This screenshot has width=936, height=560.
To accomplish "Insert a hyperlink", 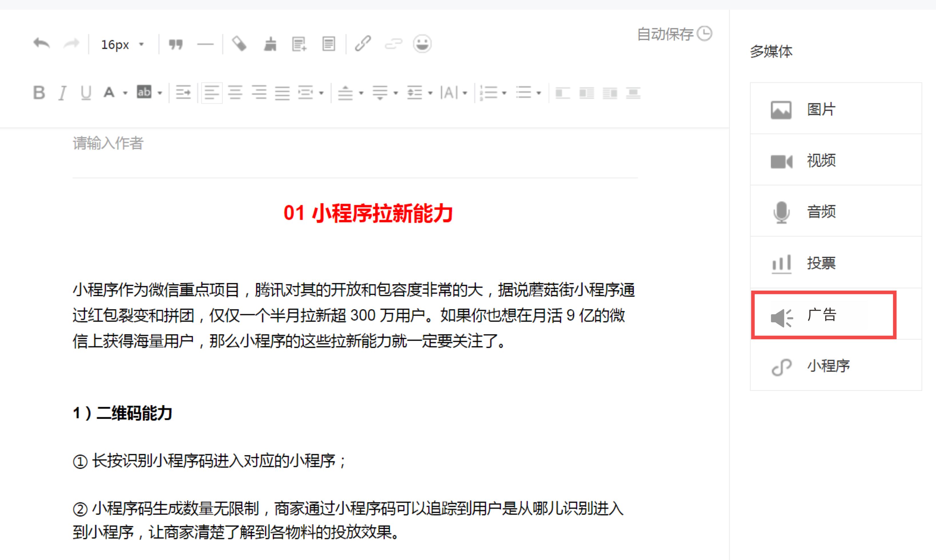I will click(x=363, y=44).
